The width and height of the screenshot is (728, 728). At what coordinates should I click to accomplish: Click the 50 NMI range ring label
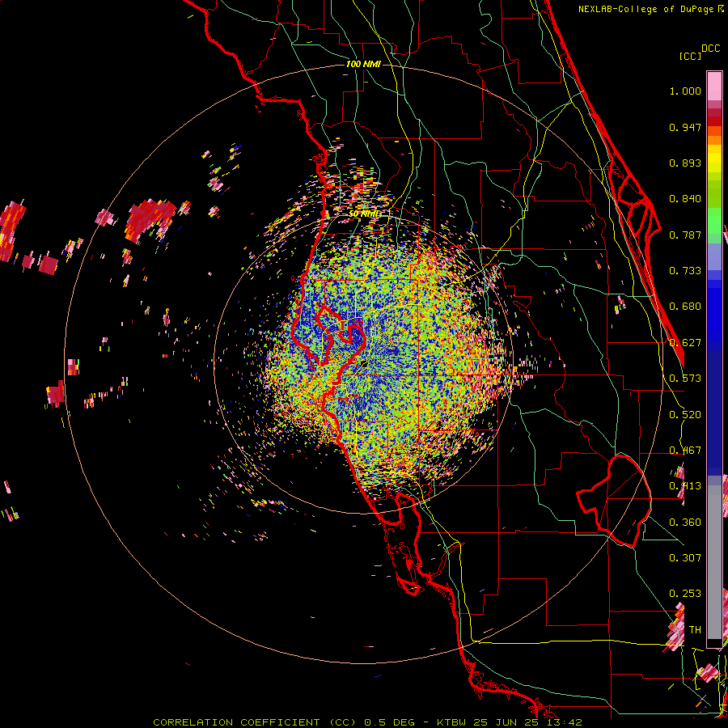click(365, 214)
